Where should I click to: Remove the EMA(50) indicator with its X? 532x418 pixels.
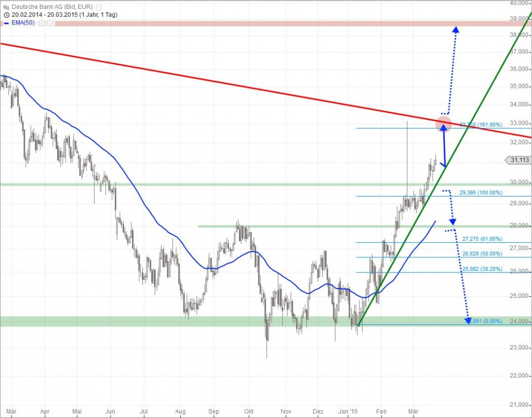click(49, 24)
